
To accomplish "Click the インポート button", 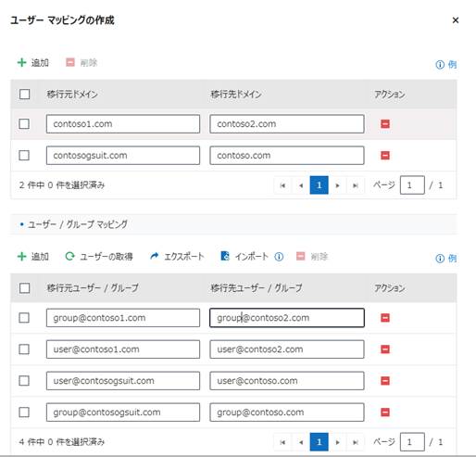I will 244,257.
